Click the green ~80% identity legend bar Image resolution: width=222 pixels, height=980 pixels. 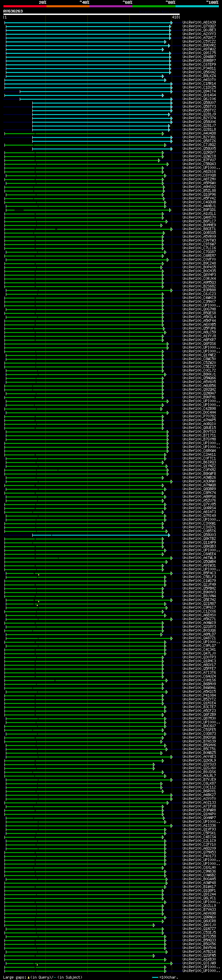[154, 6]
